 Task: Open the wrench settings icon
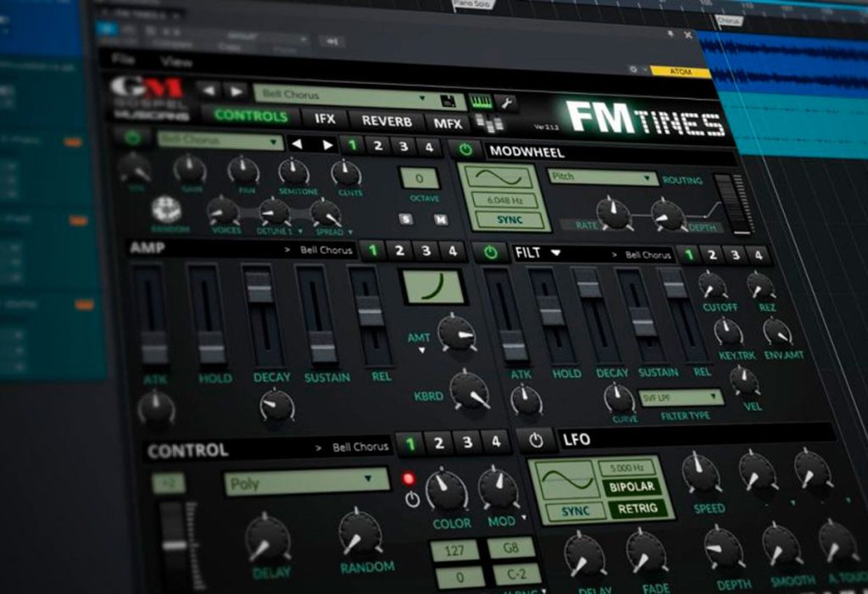point(507,103)
